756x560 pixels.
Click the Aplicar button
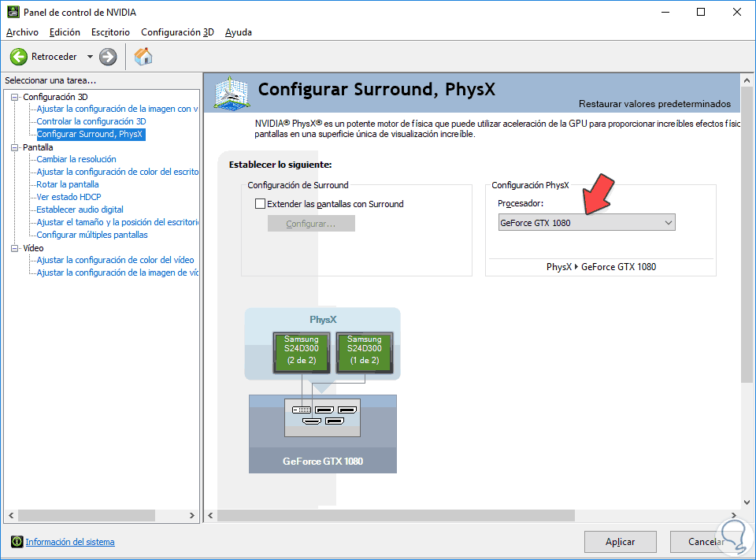coord(620,542)
